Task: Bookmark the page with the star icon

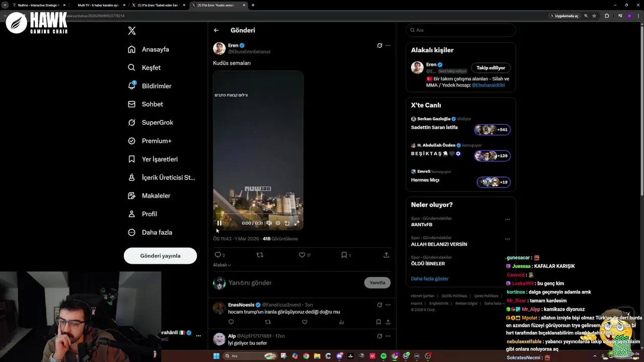Action: click(594, 16)
